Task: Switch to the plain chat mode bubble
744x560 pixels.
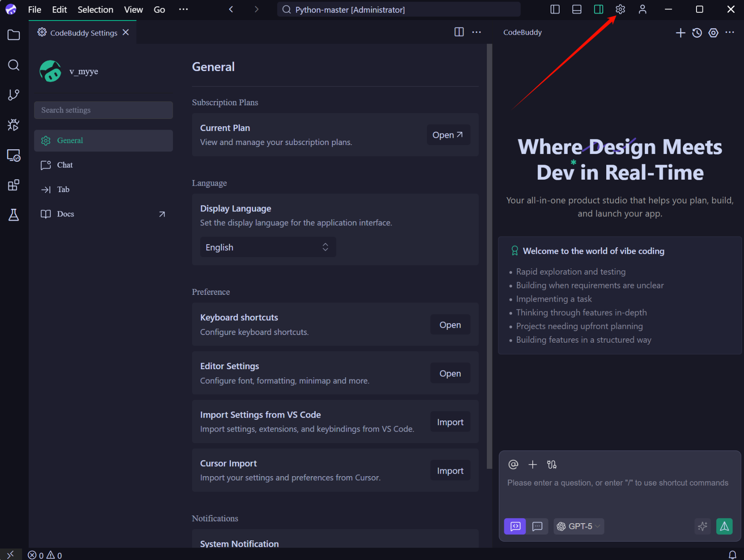Action: [x=538, y=526]
